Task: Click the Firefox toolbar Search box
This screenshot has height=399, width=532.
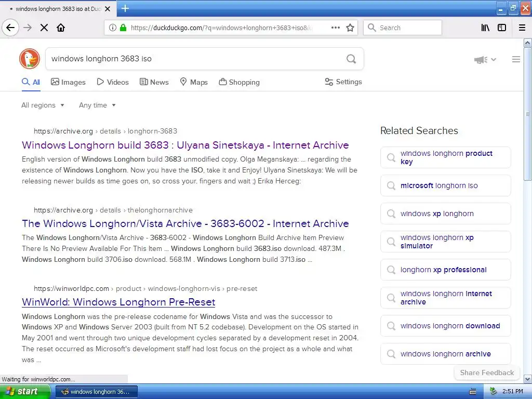Action: [x=403, y=28]
